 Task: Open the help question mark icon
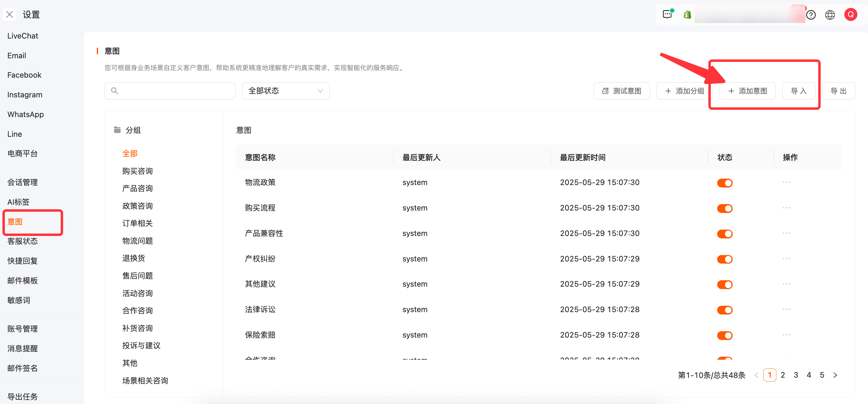pyautogui.click(x=811, y=15)
